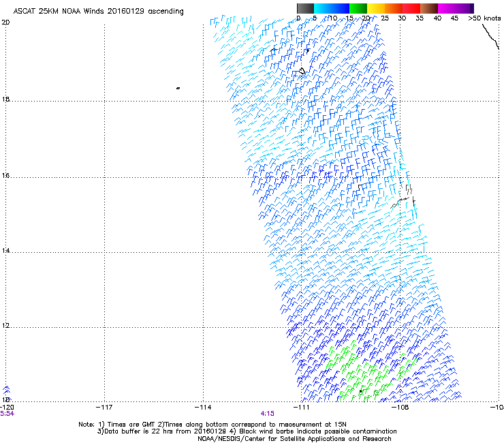Click the '35' legend label
The width and height of the screenshot is (504, 443).
coord(420,18)
